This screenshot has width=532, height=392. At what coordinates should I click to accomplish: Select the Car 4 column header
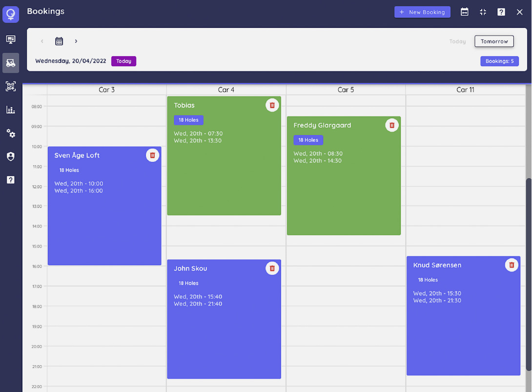[226, 90]
